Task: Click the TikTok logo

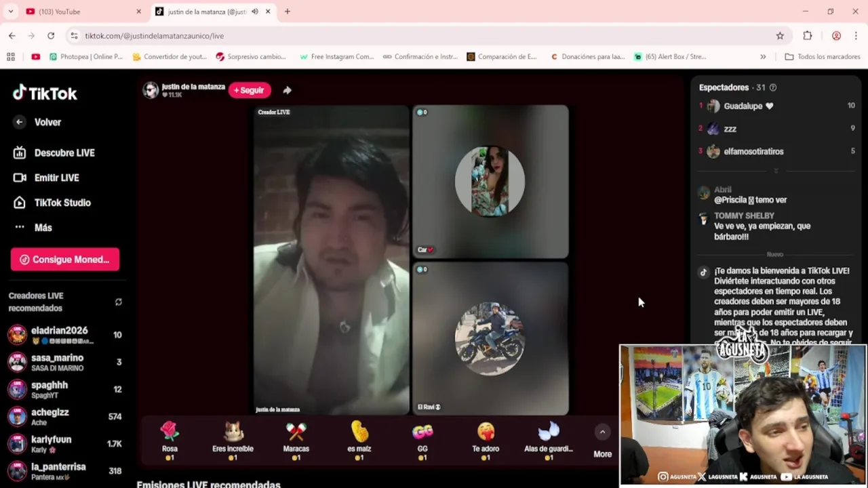Action: pos(45,94)
